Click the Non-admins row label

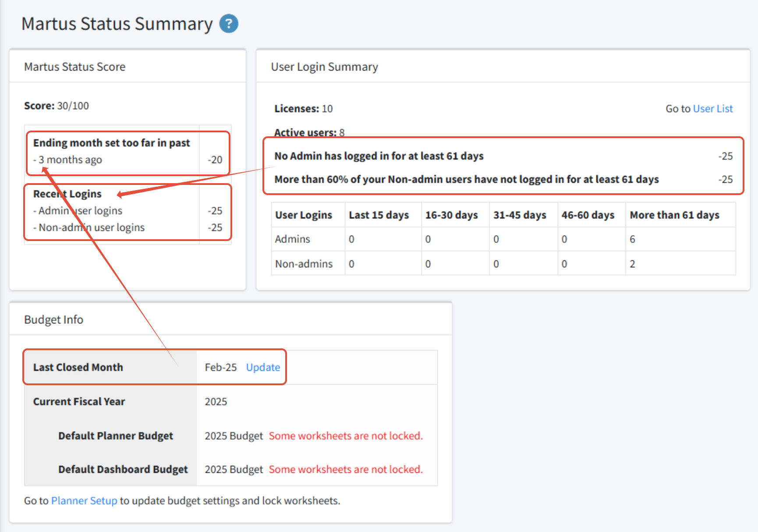pos(304,264)
